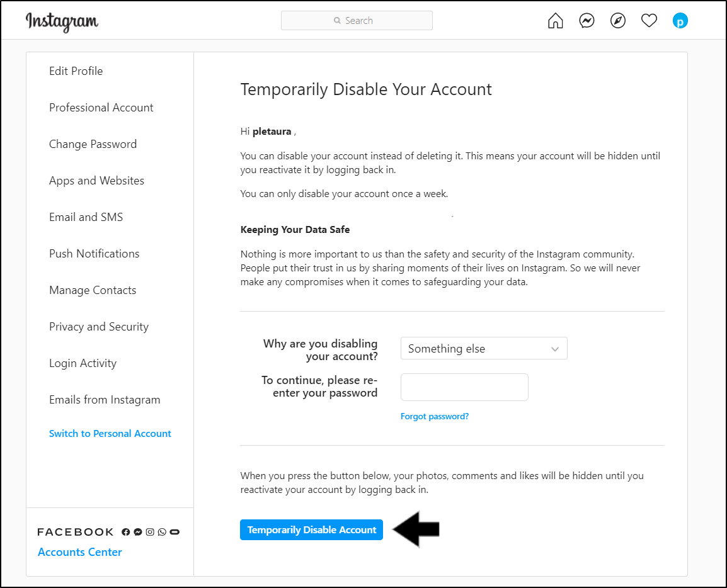Viewport: 727px width, 588px height.
Task: Open the Activity heart icon
Action: click(649, 21)
